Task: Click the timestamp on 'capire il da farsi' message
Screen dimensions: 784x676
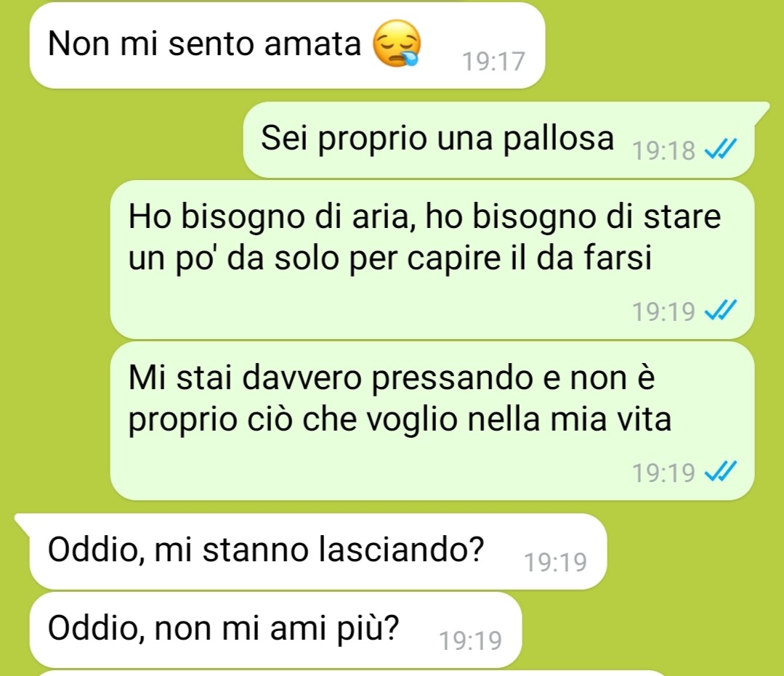Action: click(x=663, y=311)
